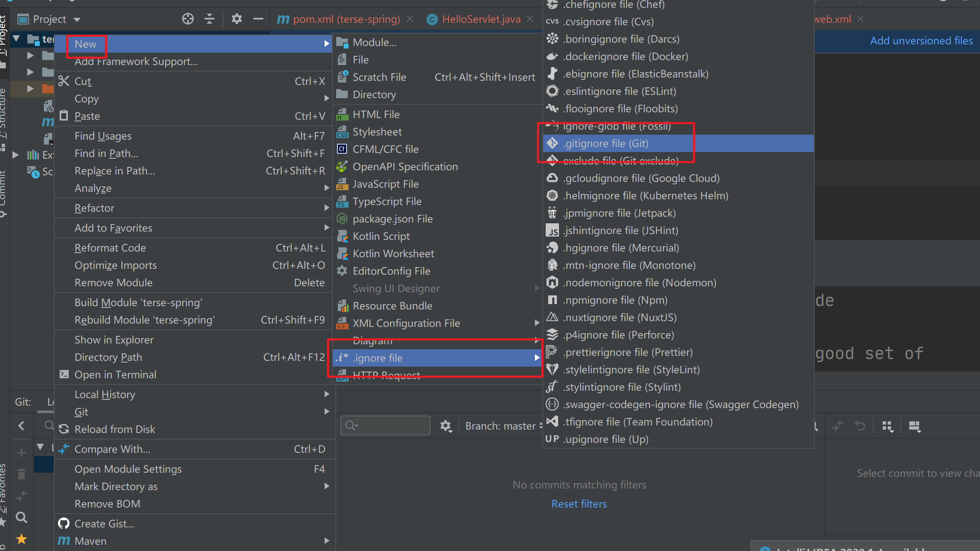
Task: Collapse the terse-spring root tree node
Action: click(x=17, y=39)
